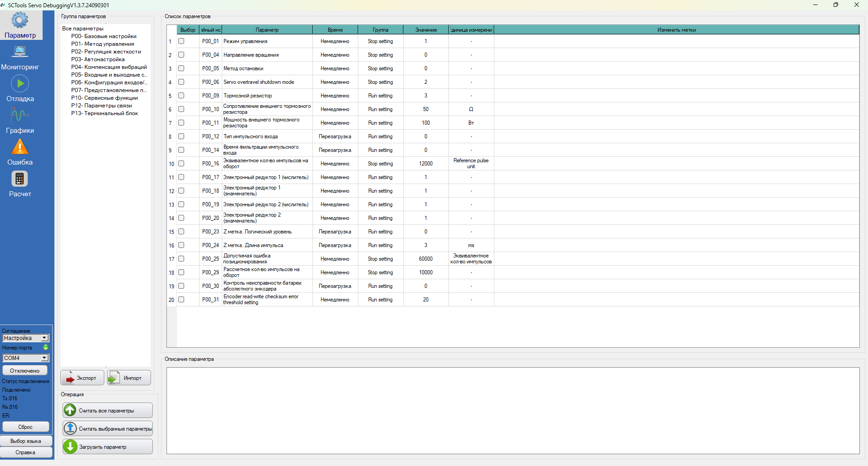868x466 pixels.
Task: Select P13- Терминальный блок group
Action: coord(104,113)
